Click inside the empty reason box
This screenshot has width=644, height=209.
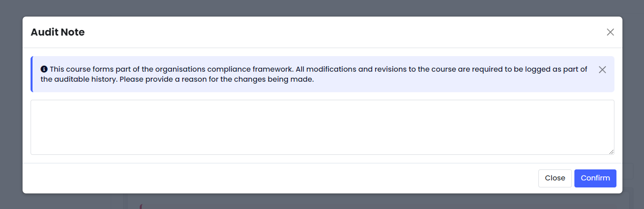point(323,127)
